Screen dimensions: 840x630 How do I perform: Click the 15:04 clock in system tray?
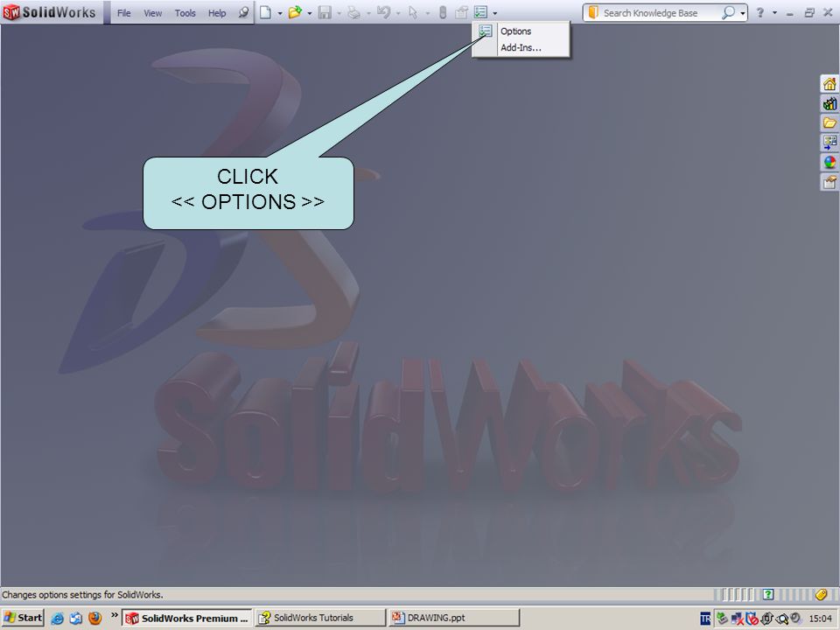click(x=821, y=619)
